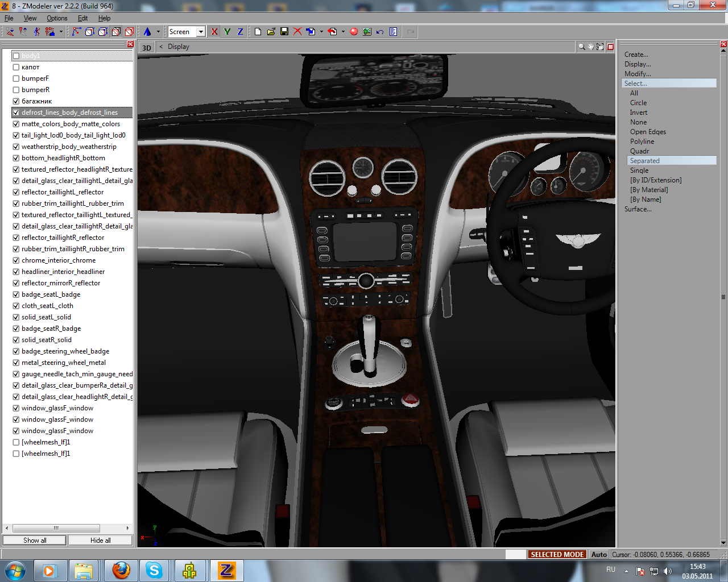This screenshot has width=728, height=582.
Task: Uncheck the headliner_interior_headliner checkbox
Action: [x=16, y=272]
